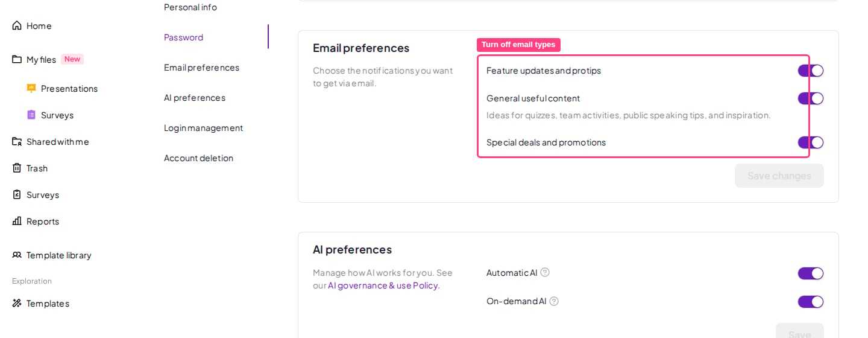This screenshot has width=868, height=338.
Task: Click the Trash bin icon
Action: (17, 168)
